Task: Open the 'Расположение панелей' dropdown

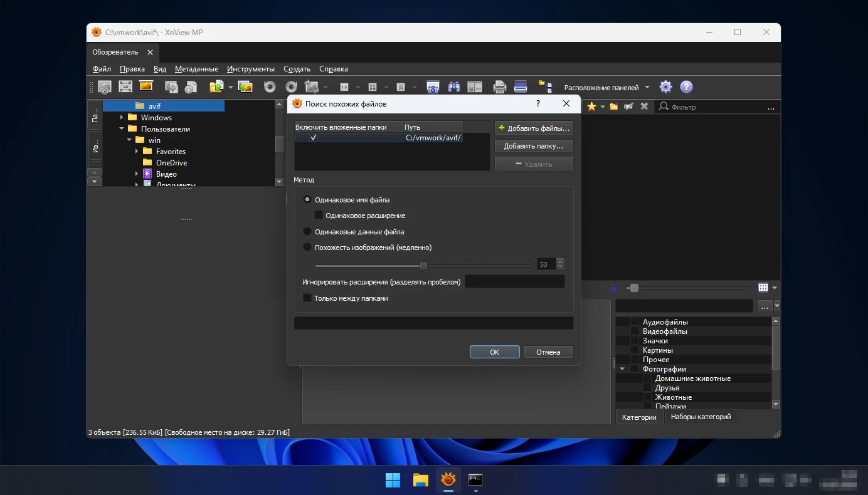Action: 606,87
